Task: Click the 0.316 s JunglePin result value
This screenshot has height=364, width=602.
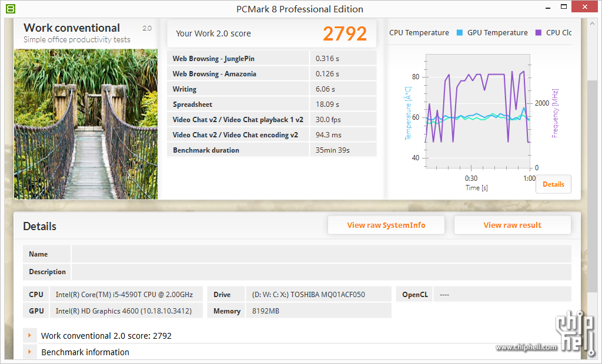Action: tap(327, 58)
